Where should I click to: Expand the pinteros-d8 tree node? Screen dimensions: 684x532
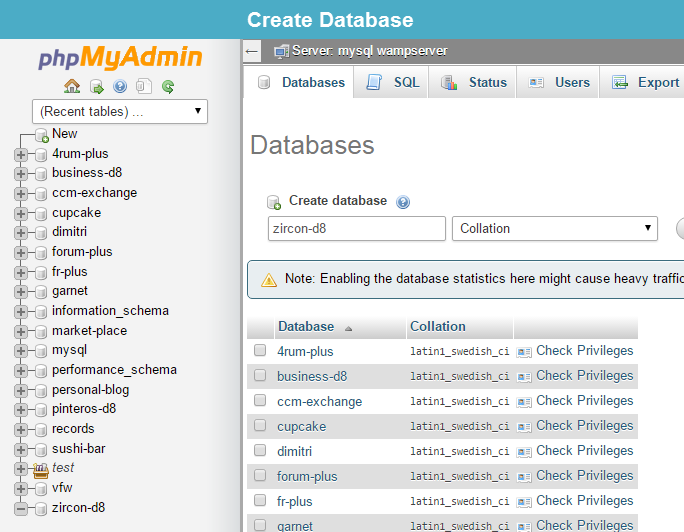click(x=21, y=410)
